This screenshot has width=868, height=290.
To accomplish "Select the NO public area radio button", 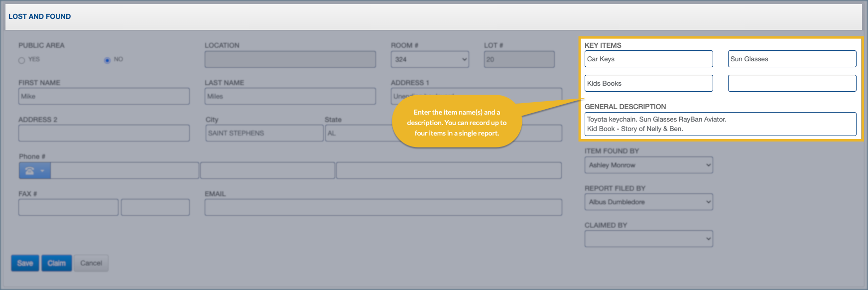I will (x=107, y=60).
